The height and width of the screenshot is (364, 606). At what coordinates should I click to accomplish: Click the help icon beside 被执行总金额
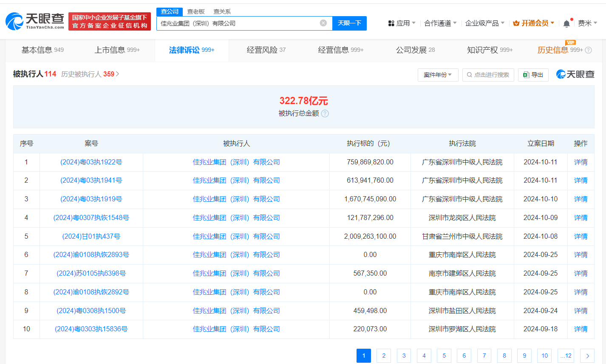click(325, 113)
